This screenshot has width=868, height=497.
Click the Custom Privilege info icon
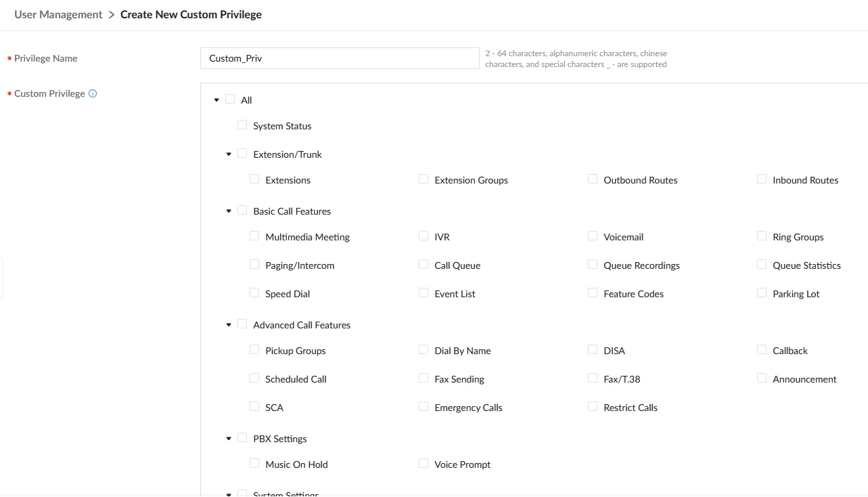(x=93, y=93)
